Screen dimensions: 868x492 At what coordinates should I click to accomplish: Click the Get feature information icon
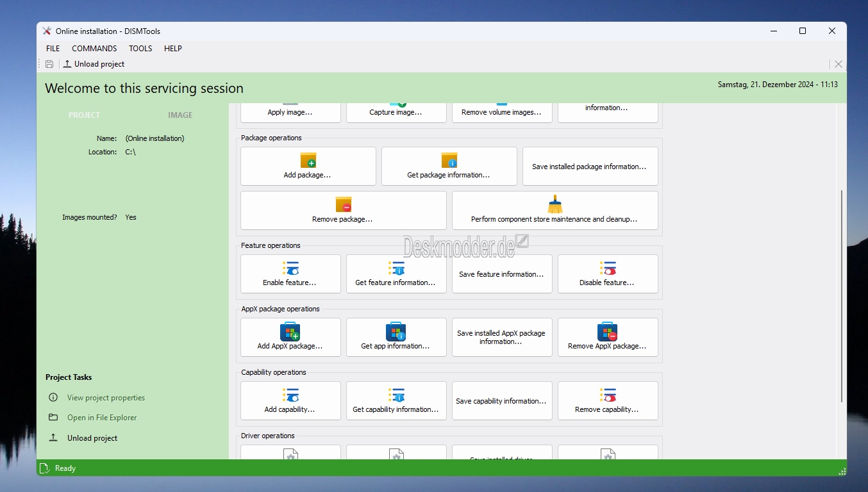click(396, 268)
